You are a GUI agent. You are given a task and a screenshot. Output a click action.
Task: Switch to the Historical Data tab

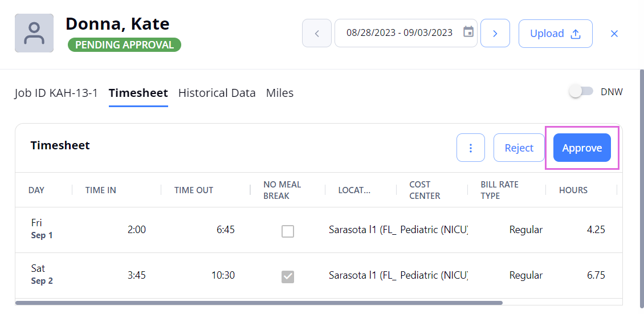(217, 93)
